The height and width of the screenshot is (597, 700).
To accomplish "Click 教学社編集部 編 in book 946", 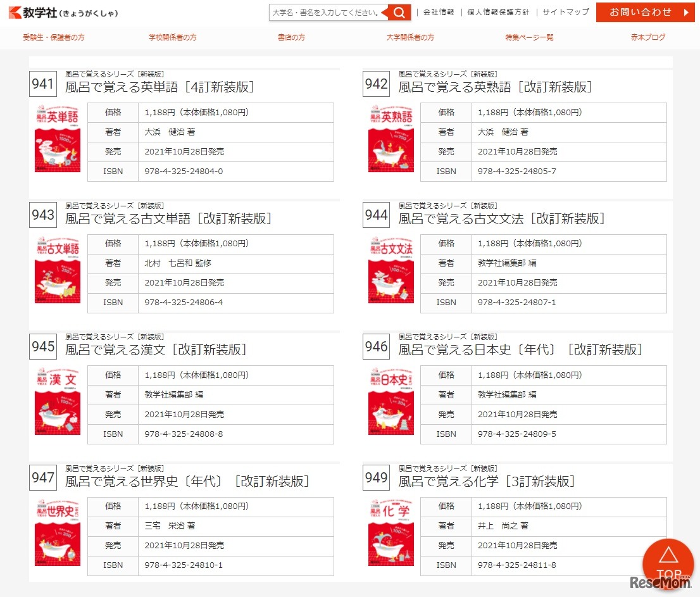I will (x=507, y=394).
